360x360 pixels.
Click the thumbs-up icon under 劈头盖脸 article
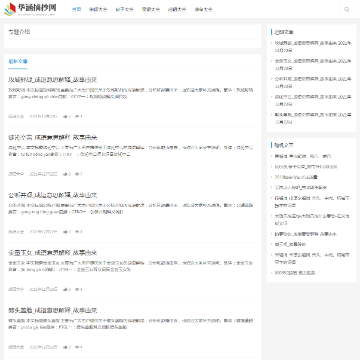pyautogui.click(x=65, y=347)
